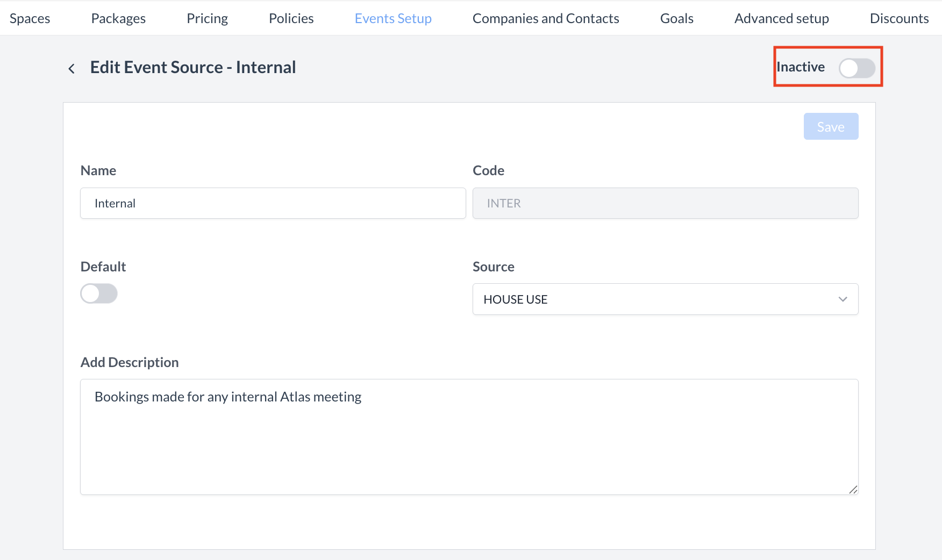
Task: Open the Policies menu item
Action: 291,18
